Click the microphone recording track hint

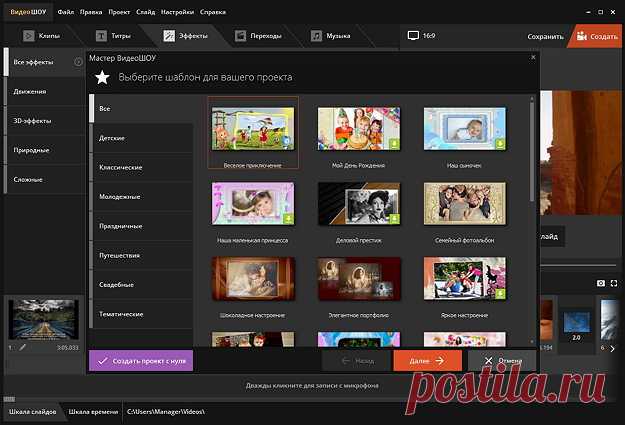(x=312, y=386)
